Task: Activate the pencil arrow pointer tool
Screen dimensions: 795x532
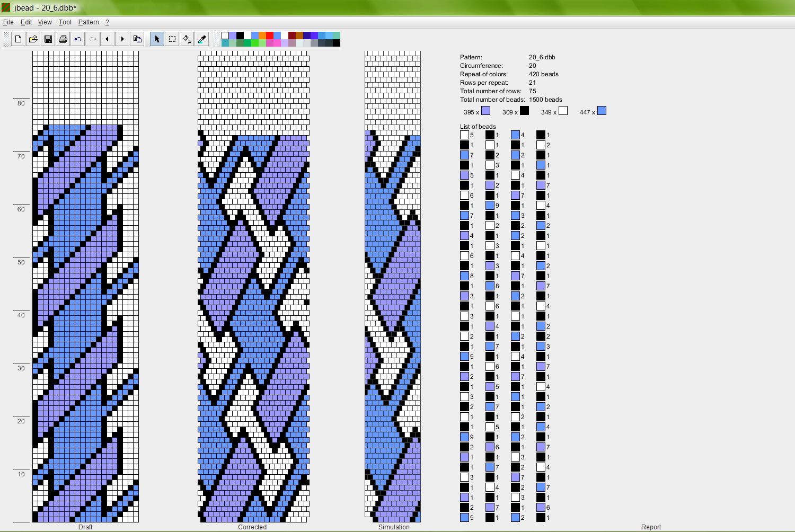Action: [x=157, y=39]
